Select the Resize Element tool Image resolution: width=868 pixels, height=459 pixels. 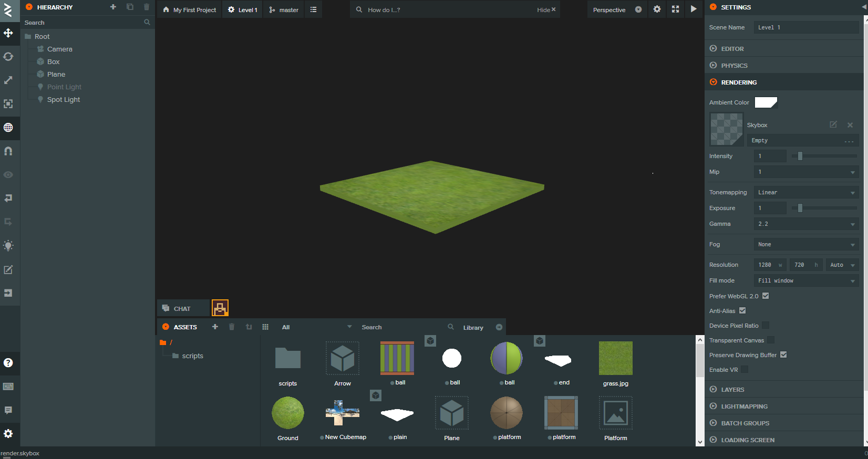[x=8, y=104]
